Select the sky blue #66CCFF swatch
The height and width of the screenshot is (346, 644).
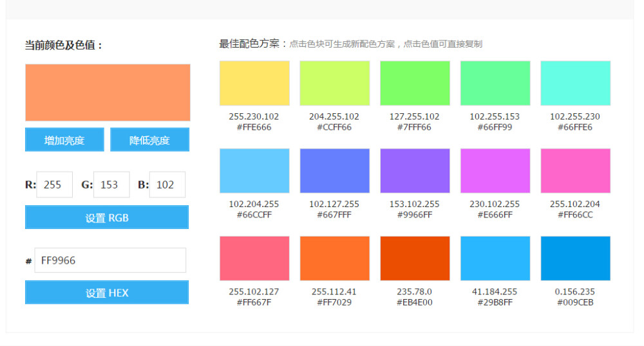[x=254, y=170]
